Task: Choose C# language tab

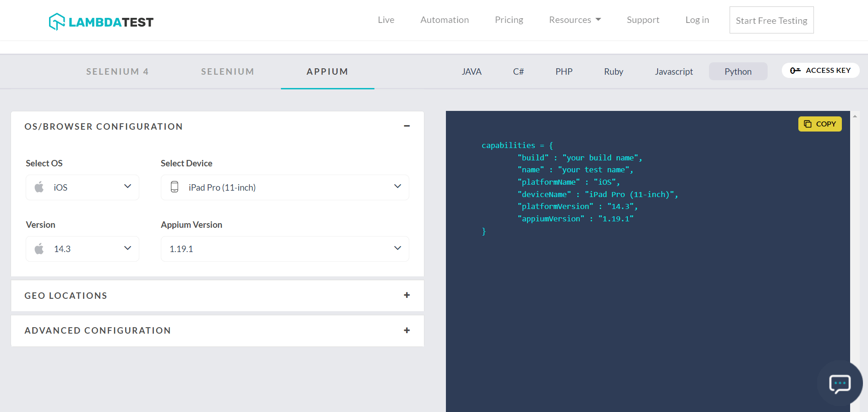Action: [518, 71]
